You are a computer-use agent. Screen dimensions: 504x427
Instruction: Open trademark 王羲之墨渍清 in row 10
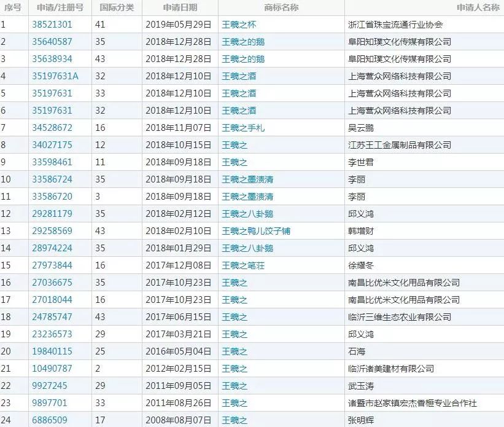pos(247,179)
